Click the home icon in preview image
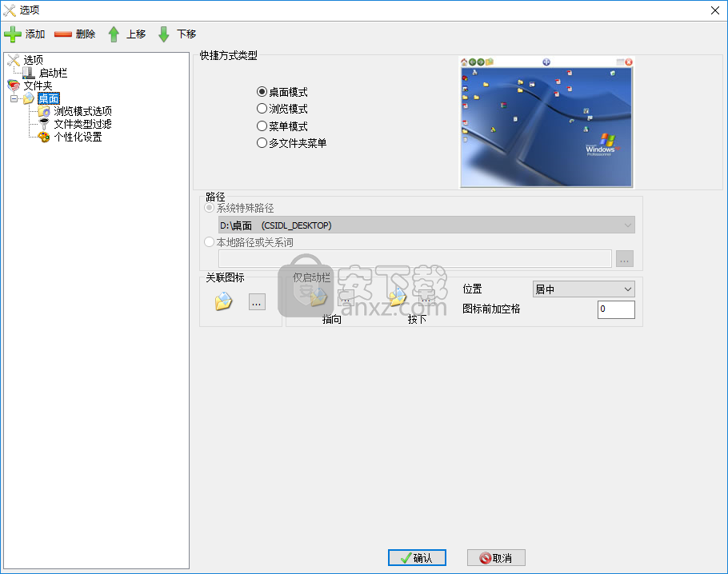 tap(464, 62)
